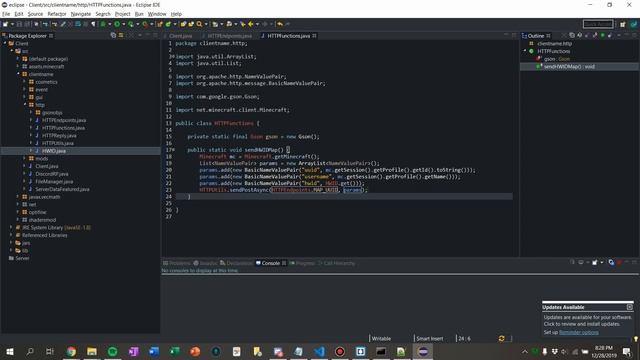The width and height of the screenshot is (640, 360).
Task: Open dropdown arrow next to New icon
Action: [12, 24]
